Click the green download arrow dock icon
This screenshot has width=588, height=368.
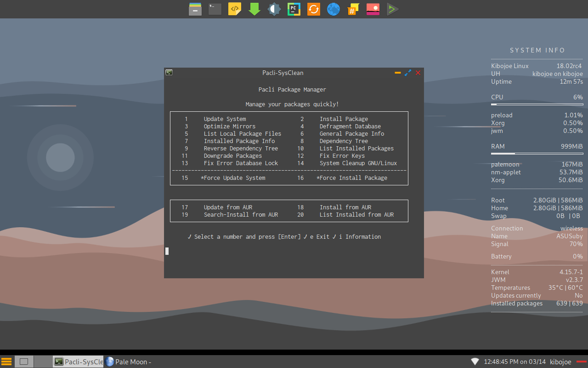click(x=254, y=9)
